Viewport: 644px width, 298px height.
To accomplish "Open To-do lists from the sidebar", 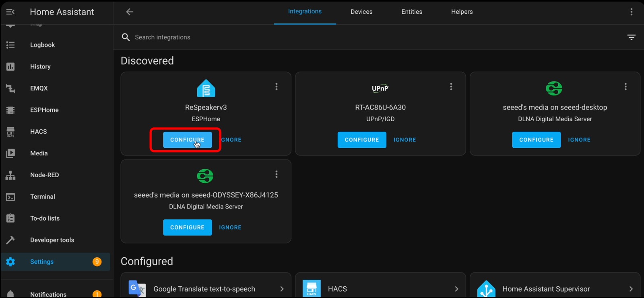I will pyautogui.click(x=56, y=219).
